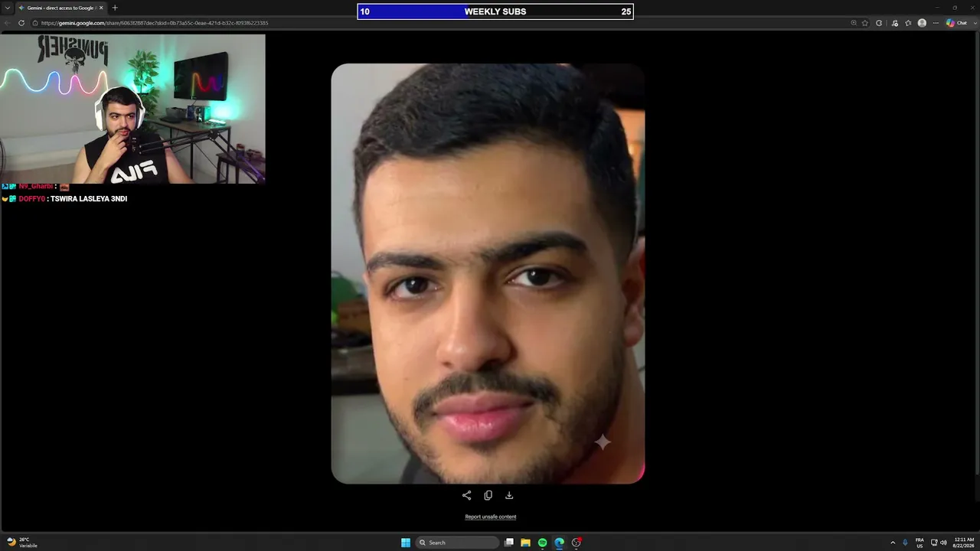Open Spotify from the taskbar
This screenshot has width=980, height=551.
click(x=543, y=543)
